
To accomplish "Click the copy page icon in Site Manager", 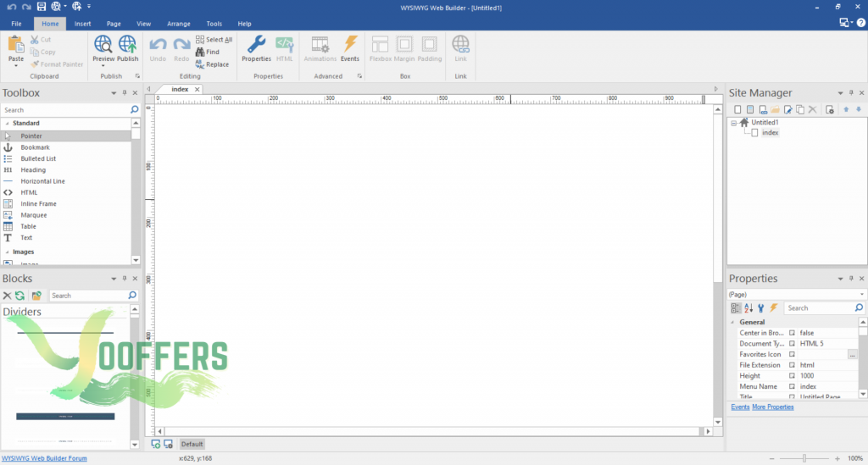I will pyautogui.click(x=800, y=109).
